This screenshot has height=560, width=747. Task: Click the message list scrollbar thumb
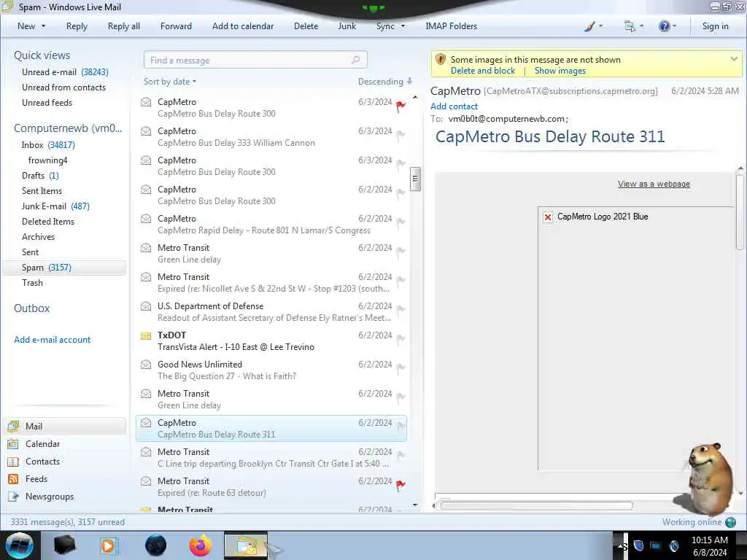pyautogui.click(x=415, y=179)
